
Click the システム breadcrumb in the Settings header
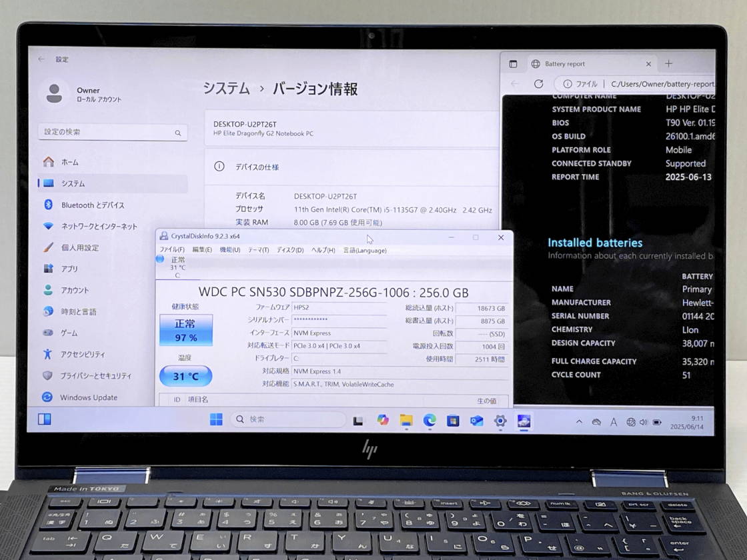pyautogui.click(x=226, y=88)
